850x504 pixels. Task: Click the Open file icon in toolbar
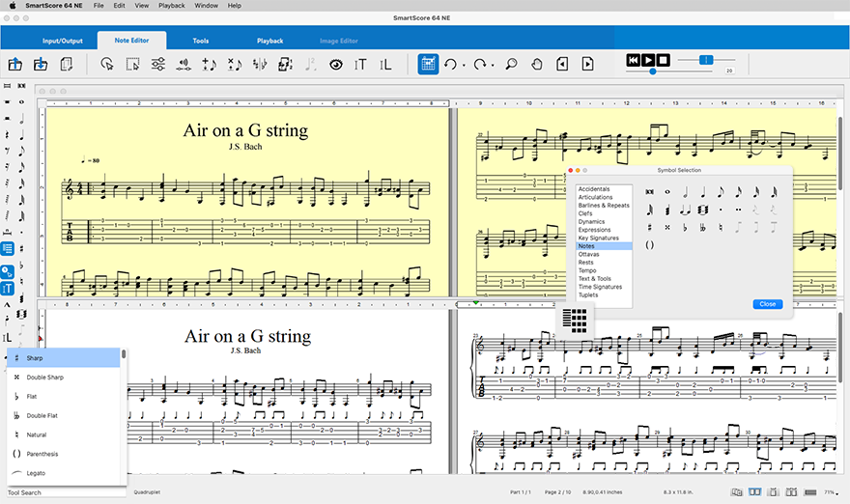pyautogui.click(x=15, y=65)
